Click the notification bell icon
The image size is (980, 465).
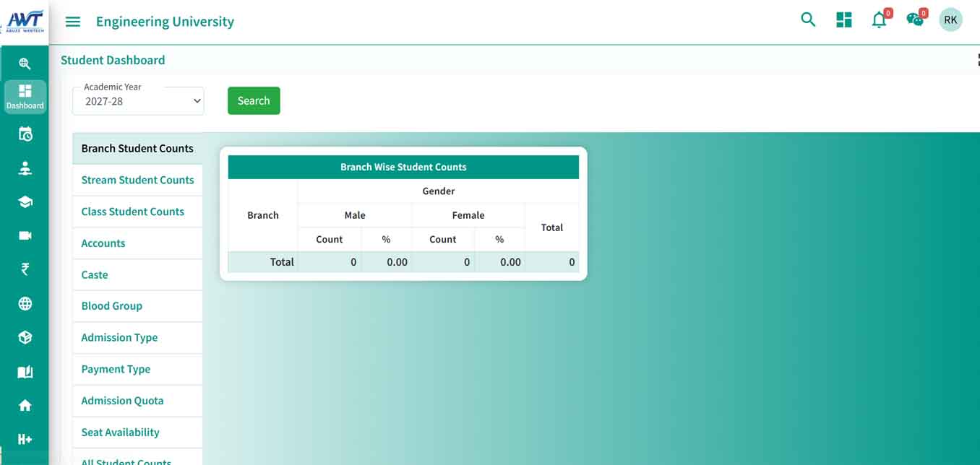point(879,20)
